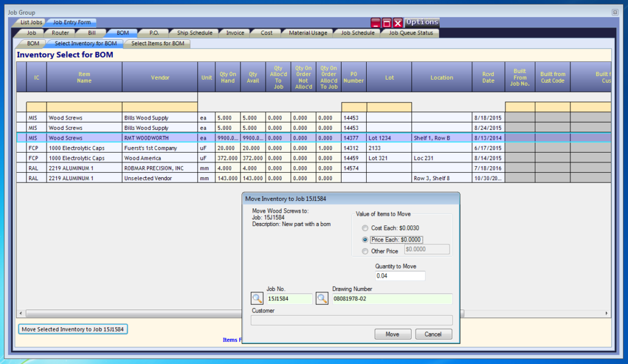Open the BOM sub-tab under Job tab
The width and height of the screenshot is (628, 364).
pyautogui.click(x=33, y=43)
